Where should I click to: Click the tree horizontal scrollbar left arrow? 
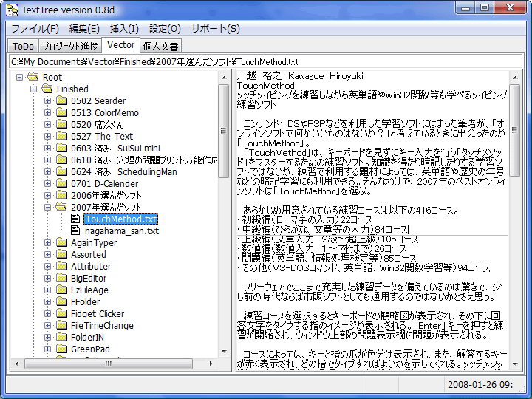(17, 364)
